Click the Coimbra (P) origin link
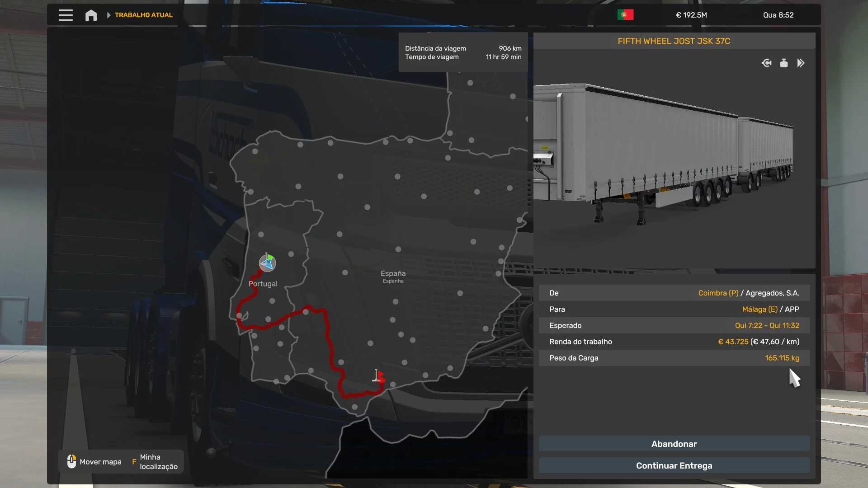 tap(718, 293)
